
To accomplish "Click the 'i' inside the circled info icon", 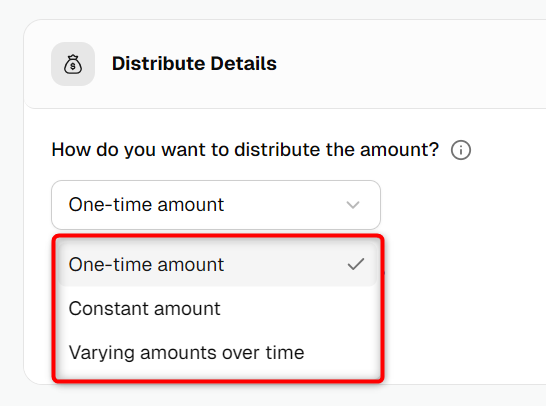I will click(461, 150).
